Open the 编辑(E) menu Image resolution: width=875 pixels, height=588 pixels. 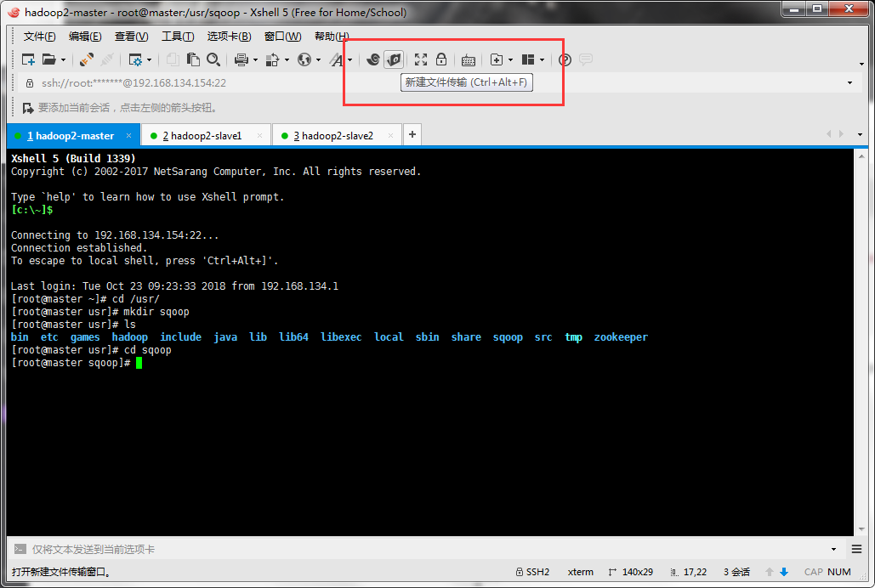85,37
